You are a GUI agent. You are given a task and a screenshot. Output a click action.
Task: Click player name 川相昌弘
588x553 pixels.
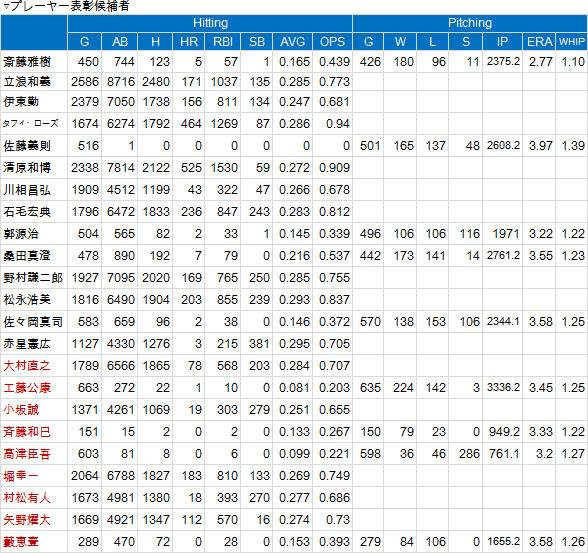click(27, 190)
